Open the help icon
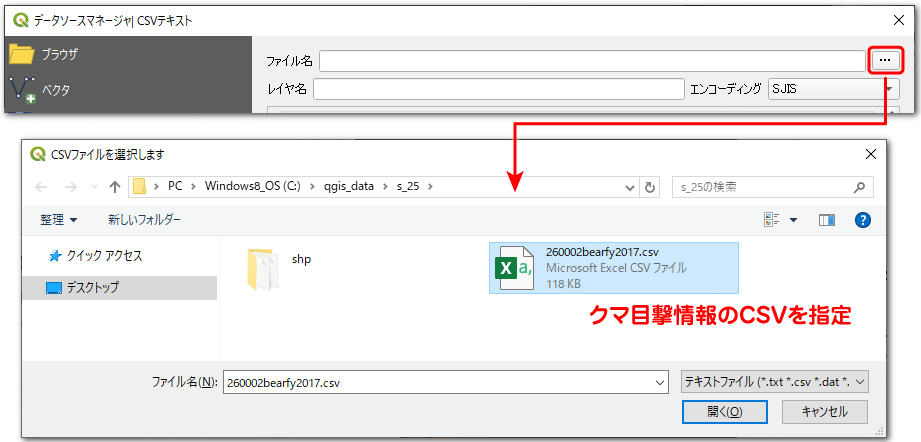Viewport: 921px width, 442px height. click(862, 220)
